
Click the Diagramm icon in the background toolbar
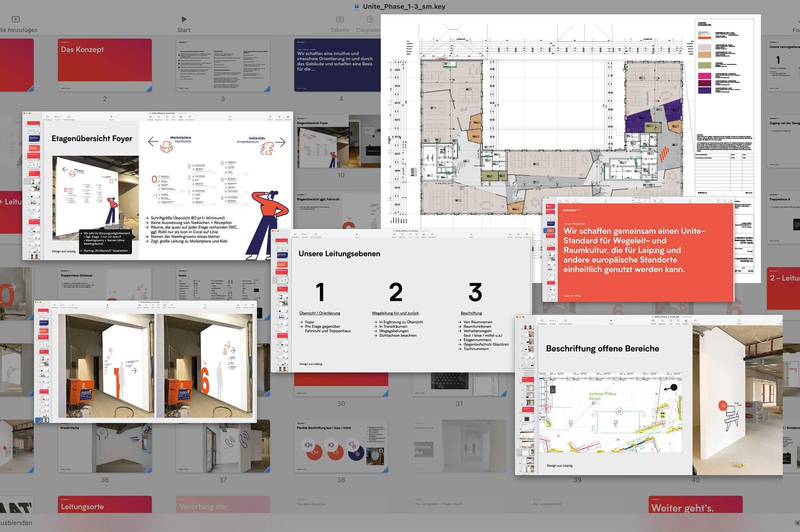pyautogui.click(x=370, y=19)
